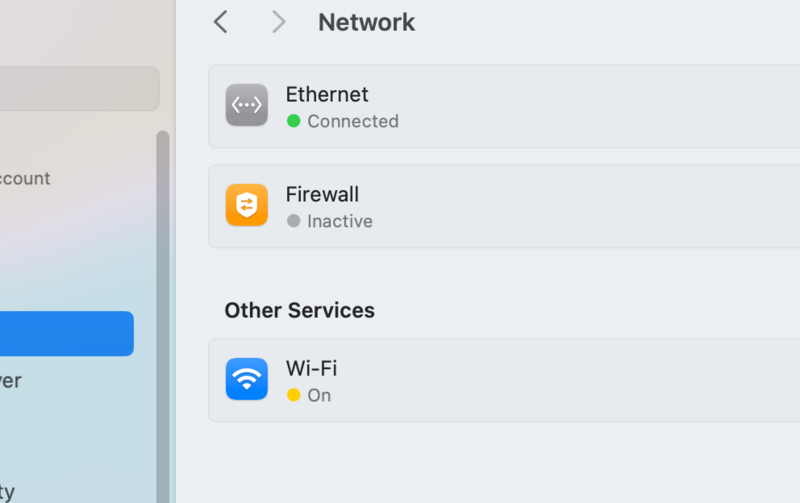Click the Inactive status under Firewall
The width and height of the screenshot is (800, 503).
coord(340,221)
